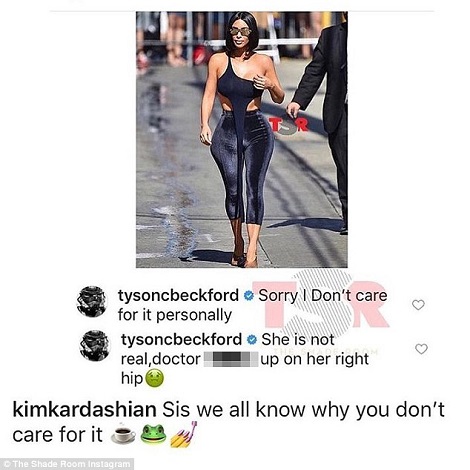This screenshot has height=470, width=470.
Task: Click the frog emoji
Action: [153, 434]
